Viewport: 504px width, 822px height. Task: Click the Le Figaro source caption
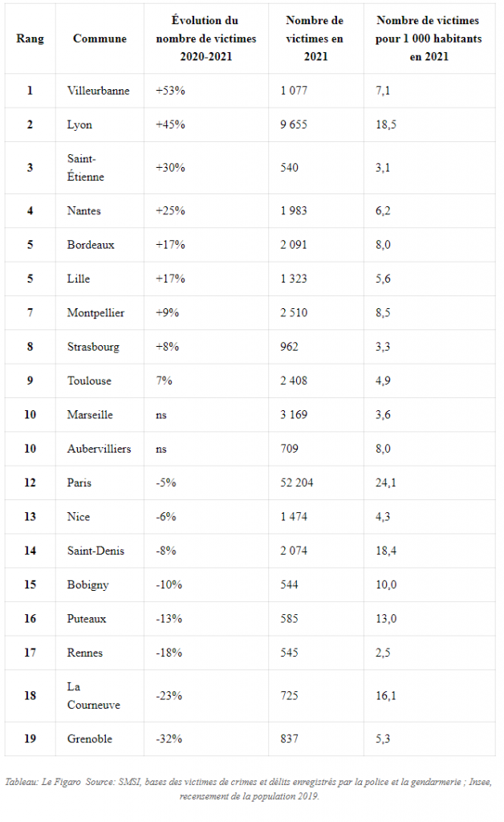pyautogui.click(x=249, y=789)
